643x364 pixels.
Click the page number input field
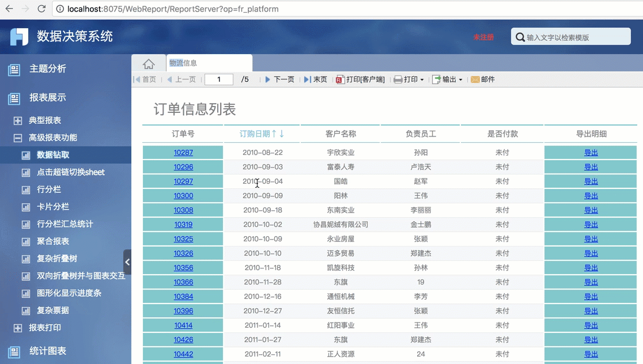tap(219, 79)
